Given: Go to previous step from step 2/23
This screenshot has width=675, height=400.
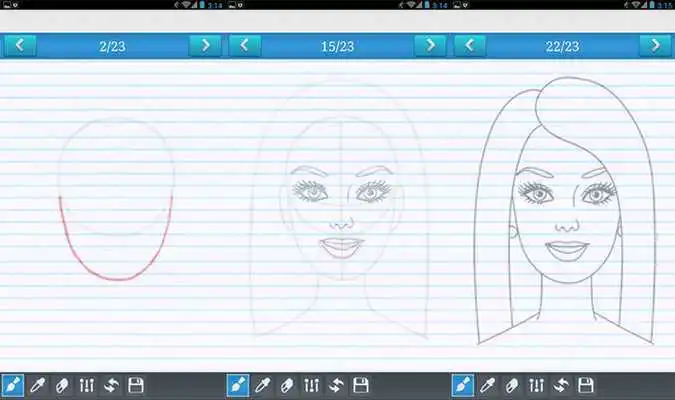Looking at the screenshot, I should tap(20, 45).
